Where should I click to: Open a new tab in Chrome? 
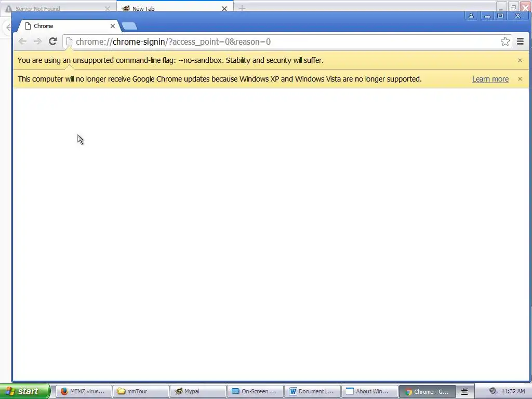pos(129,26)
